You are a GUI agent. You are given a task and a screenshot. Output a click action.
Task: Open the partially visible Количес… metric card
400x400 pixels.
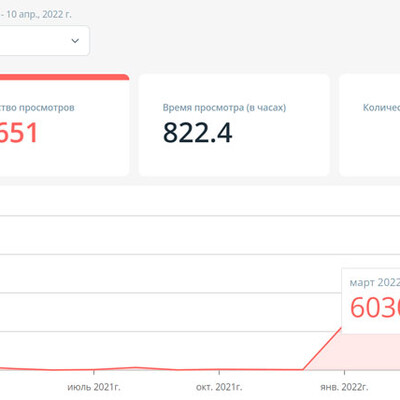[369, 125]
